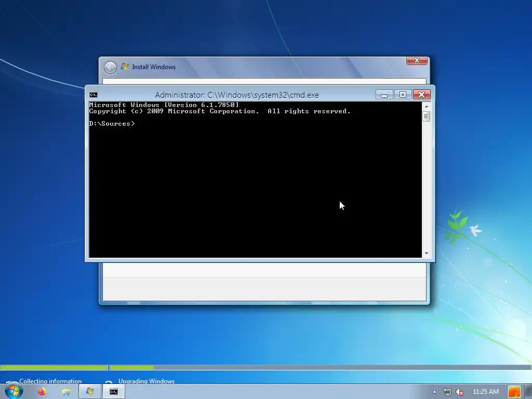Screen dimensions: 532x399
Task: Close the Install Windows dialog
Action: pyautogui.click(x=417, y=60)
